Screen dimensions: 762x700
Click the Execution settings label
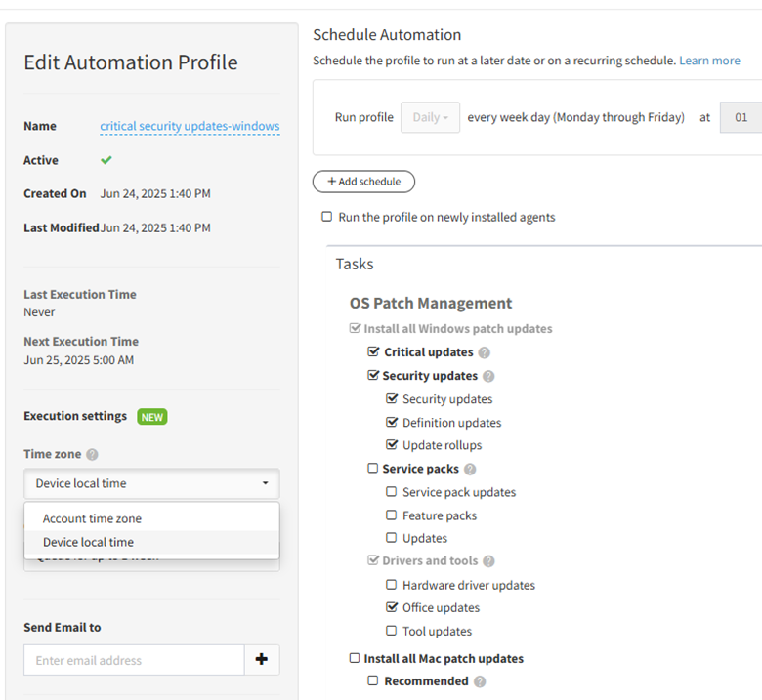[x=75, y=416]
